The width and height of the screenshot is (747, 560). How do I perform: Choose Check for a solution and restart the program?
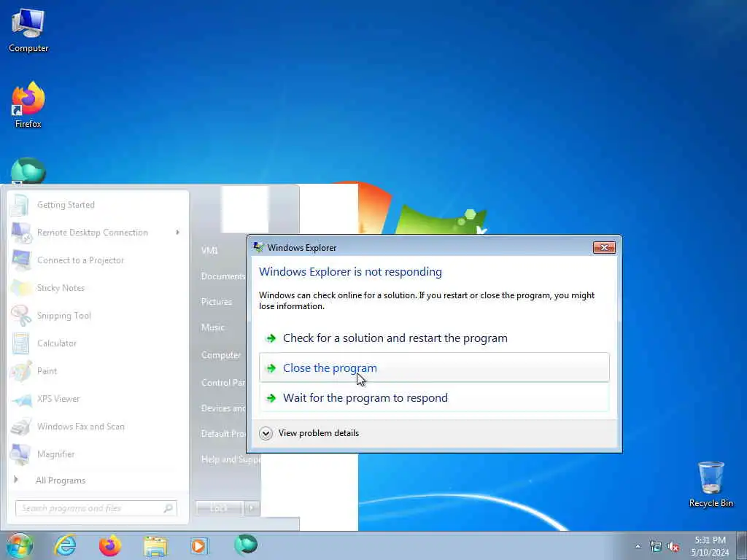[x=434, y=338]
